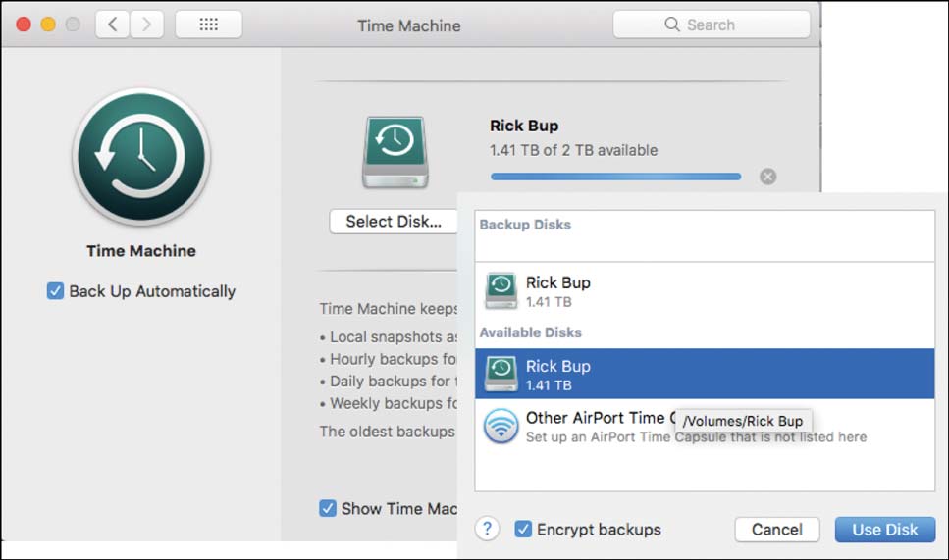Minimize the window with the yellow button
The image size is (949, 560).
tap(48, 25)
